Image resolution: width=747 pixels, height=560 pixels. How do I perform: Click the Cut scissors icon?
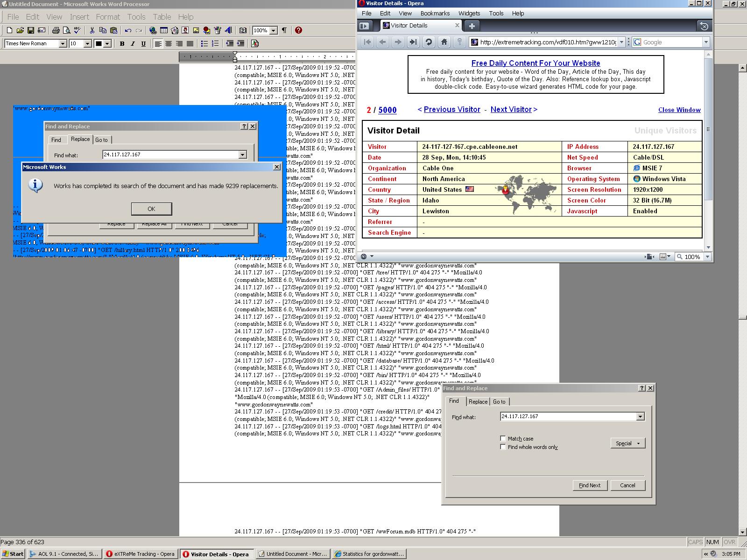tap(92, 30)
